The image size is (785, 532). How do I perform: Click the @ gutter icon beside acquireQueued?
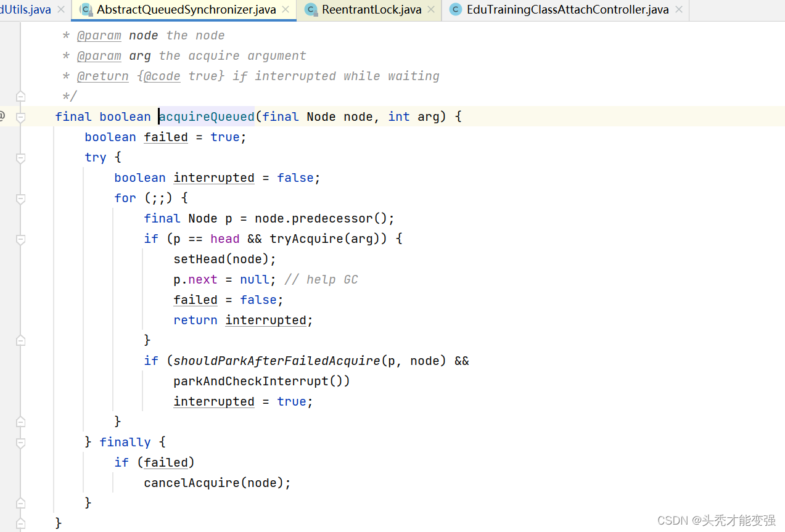click(x=2, y=116)
